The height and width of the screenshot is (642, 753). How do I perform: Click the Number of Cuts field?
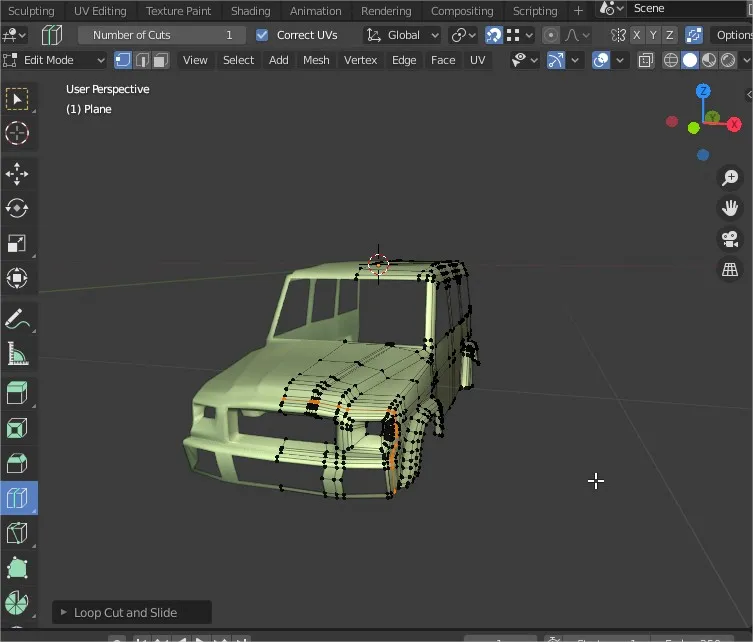point(162,35)
